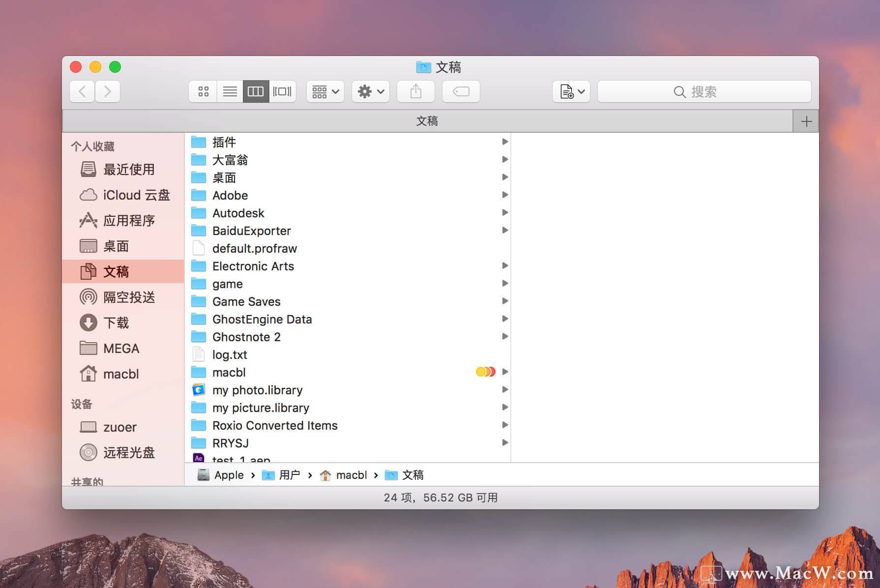880x588 pixels.
Task: Click macbl folder icon in file list
Action: pos(199,372)
